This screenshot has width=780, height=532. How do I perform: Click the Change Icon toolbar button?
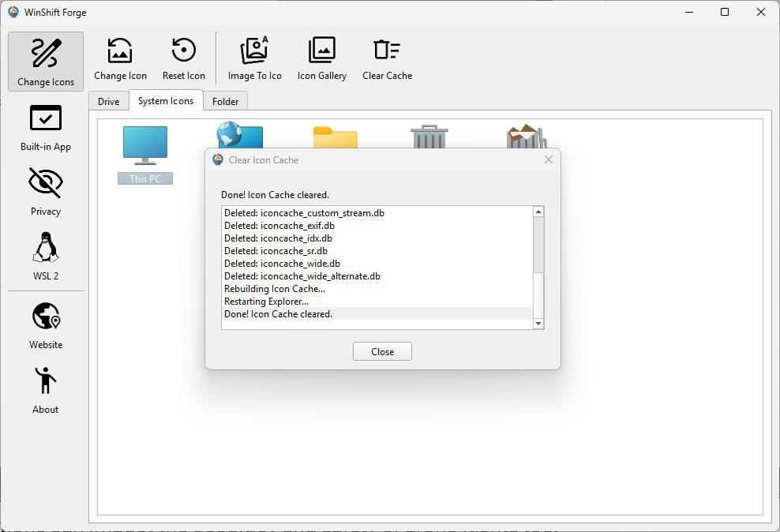pyautogui.click(x=120, y=59)
